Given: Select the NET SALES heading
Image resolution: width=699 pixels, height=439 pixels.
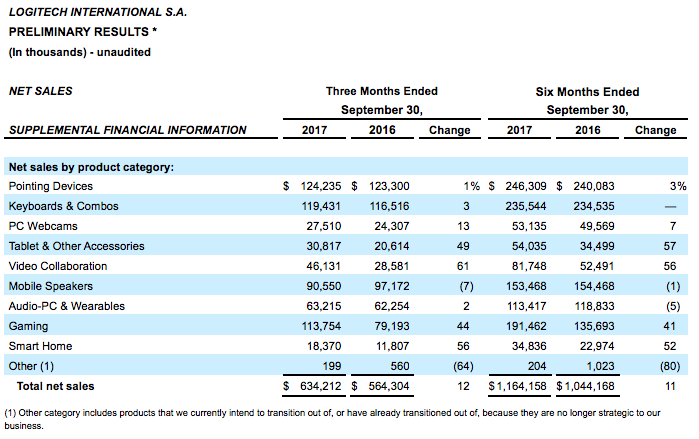Looking at the screenshot, I should (x=40, y=91).
